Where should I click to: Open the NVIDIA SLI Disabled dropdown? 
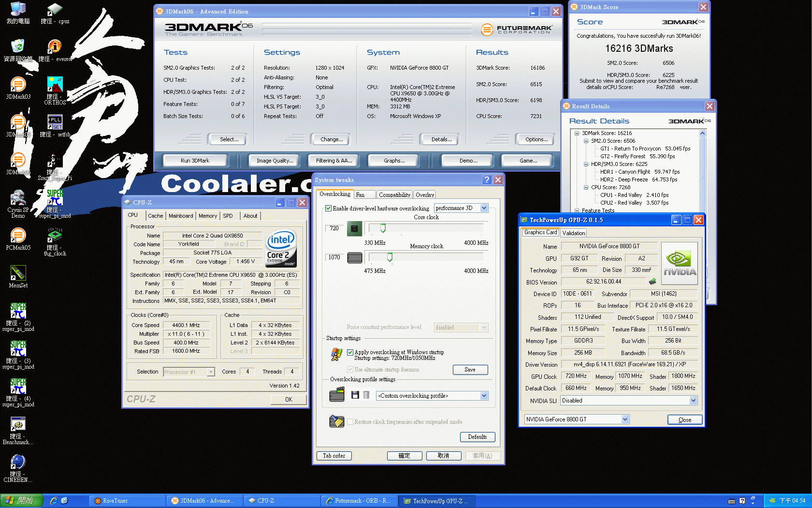coord(629,401)
